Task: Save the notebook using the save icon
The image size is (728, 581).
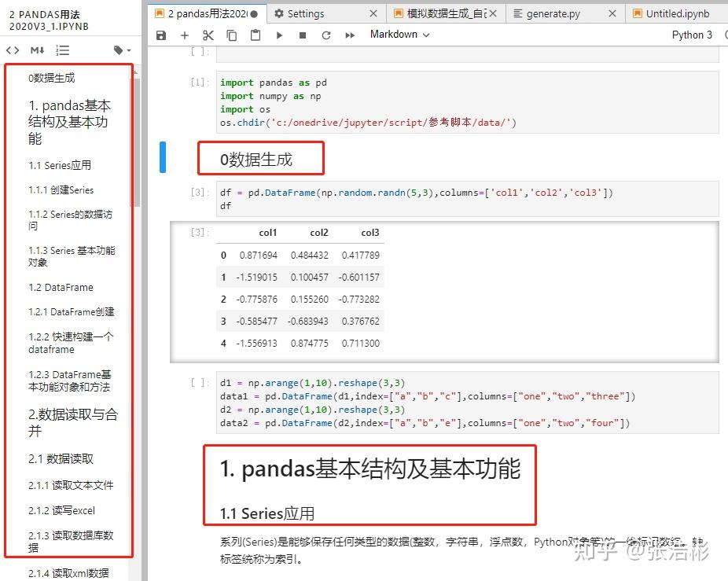Action: click(x=161, y=35)
